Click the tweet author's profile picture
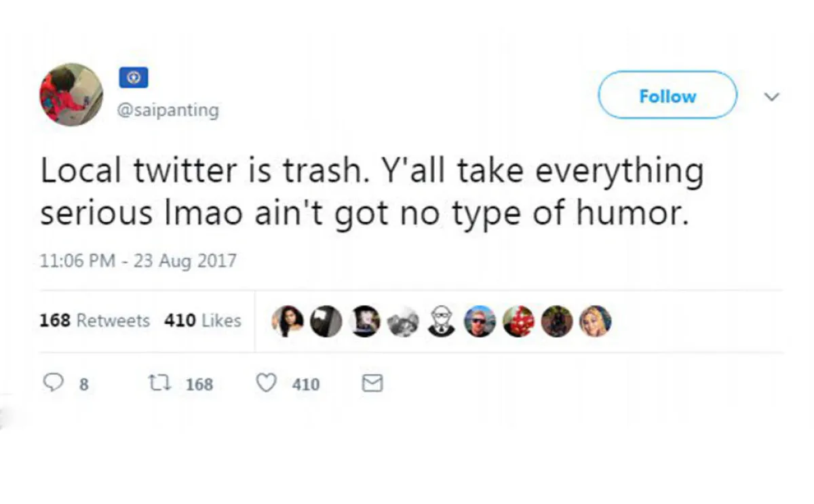The height and width of the screenshot is (504, 814). [x=71, y=95]
